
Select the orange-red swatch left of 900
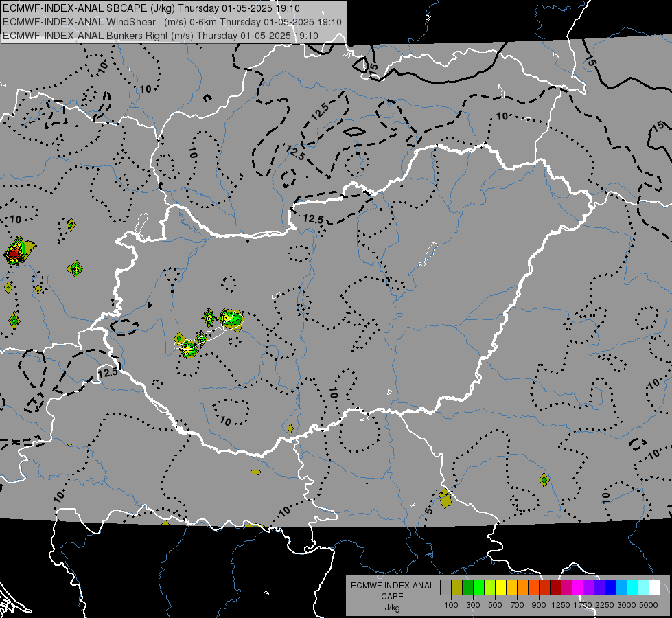(533, 587)
